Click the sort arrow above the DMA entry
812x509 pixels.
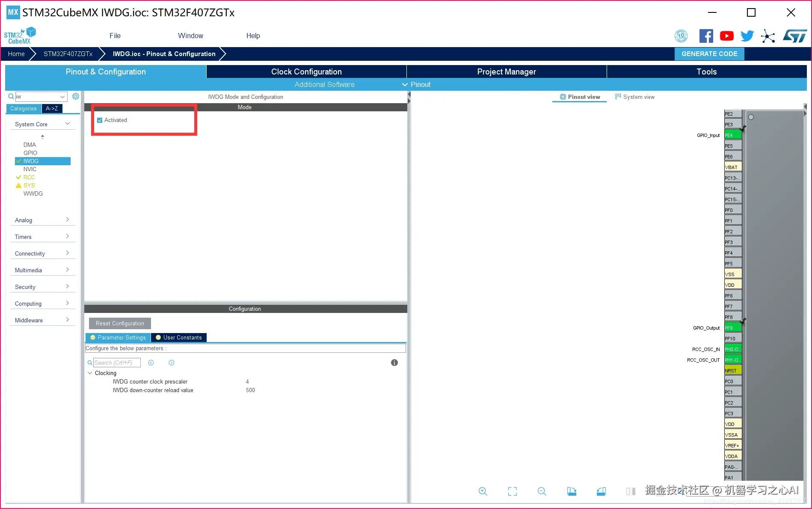[42, 137]
